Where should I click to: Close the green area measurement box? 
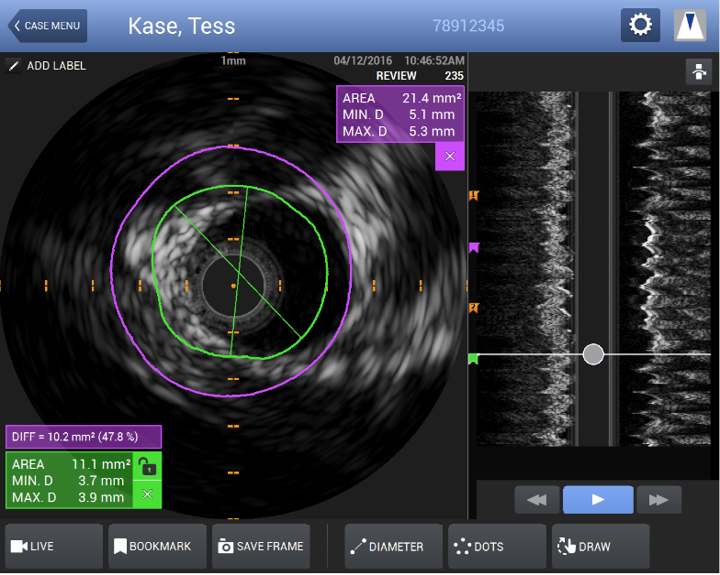[147, 494]
